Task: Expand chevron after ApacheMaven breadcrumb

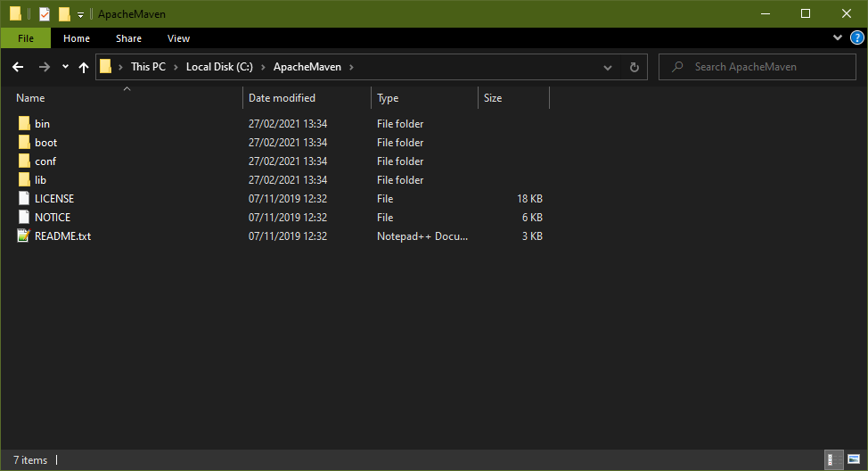Action: (x=351, y=67)
